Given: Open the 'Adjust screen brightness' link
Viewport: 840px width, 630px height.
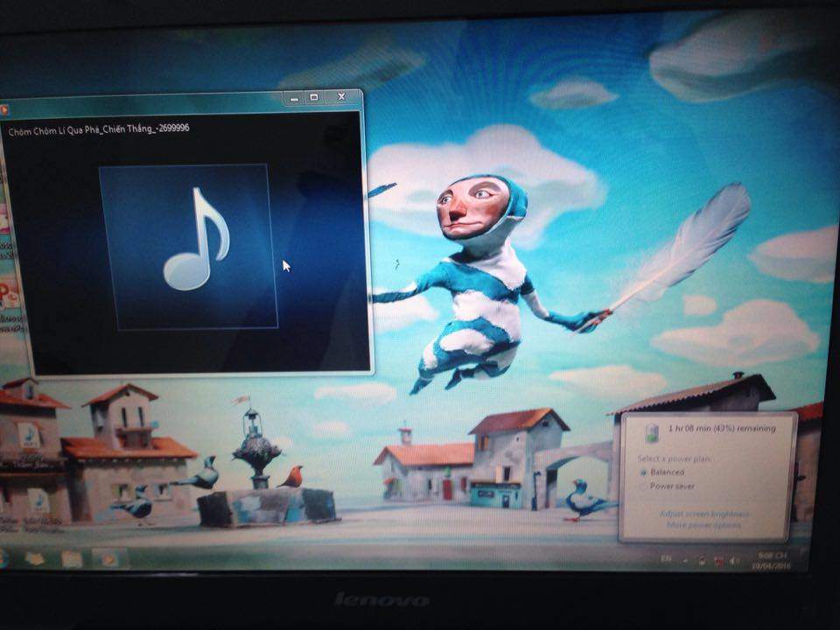Looking at the screenshot, I should (x=703, y=514).
